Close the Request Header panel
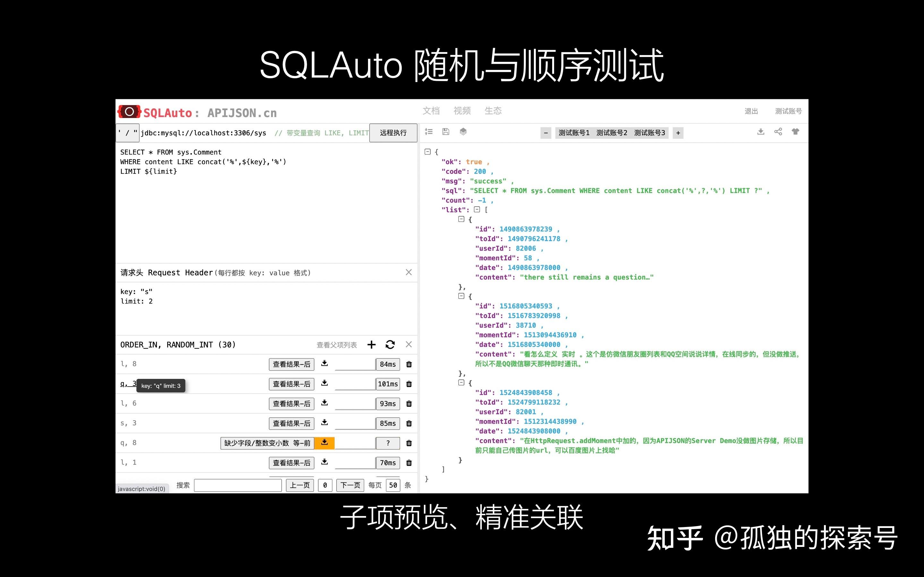 coord(408,272)
